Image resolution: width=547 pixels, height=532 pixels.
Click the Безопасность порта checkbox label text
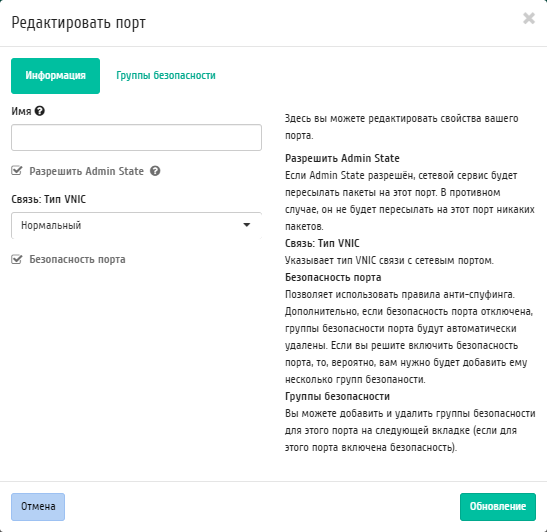point(77,259)
